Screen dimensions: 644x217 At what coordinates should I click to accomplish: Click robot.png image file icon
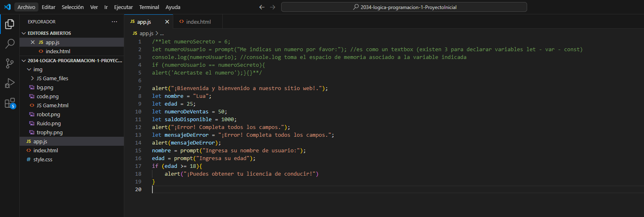[x=32, y=114]
